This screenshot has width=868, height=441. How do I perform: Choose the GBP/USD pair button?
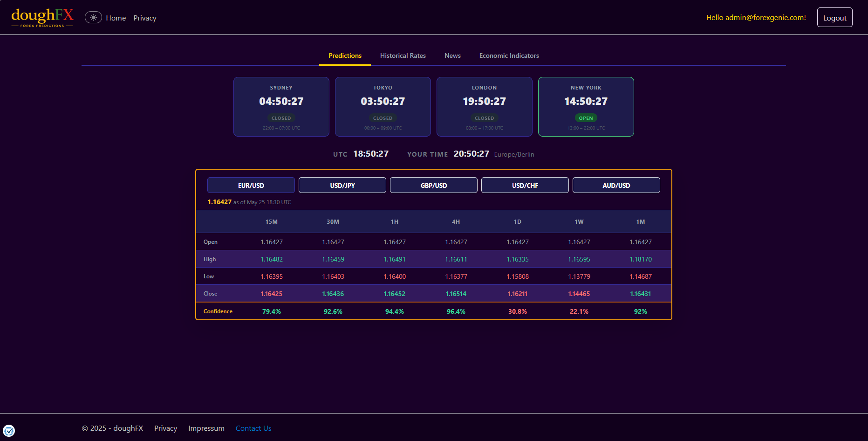[434, 185]
